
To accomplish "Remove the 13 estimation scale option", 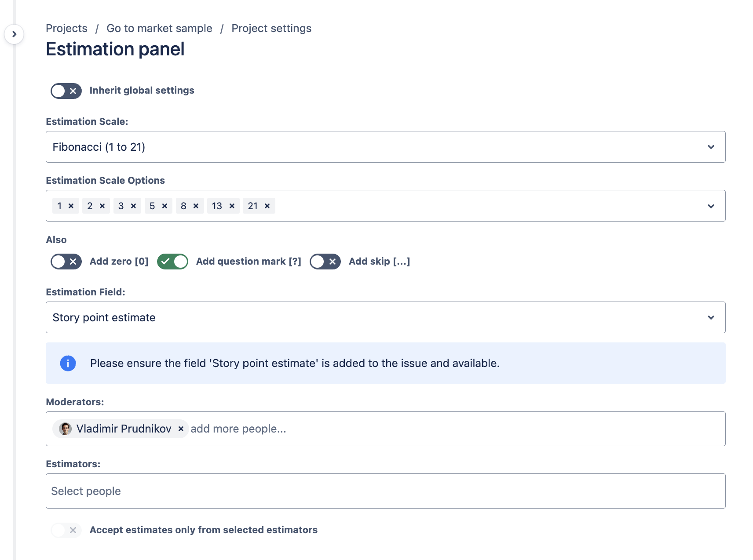I will pos(232,206).
